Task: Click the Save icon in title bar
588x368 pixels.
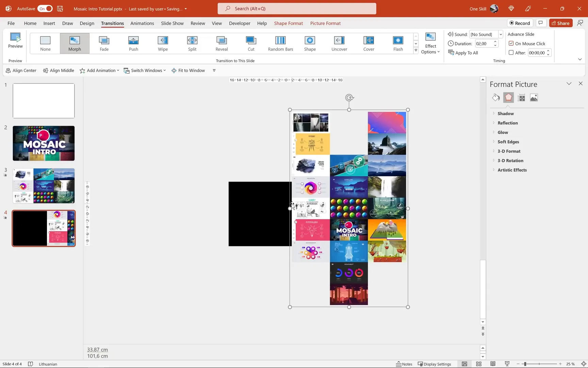Action: [x=60, y=9]
